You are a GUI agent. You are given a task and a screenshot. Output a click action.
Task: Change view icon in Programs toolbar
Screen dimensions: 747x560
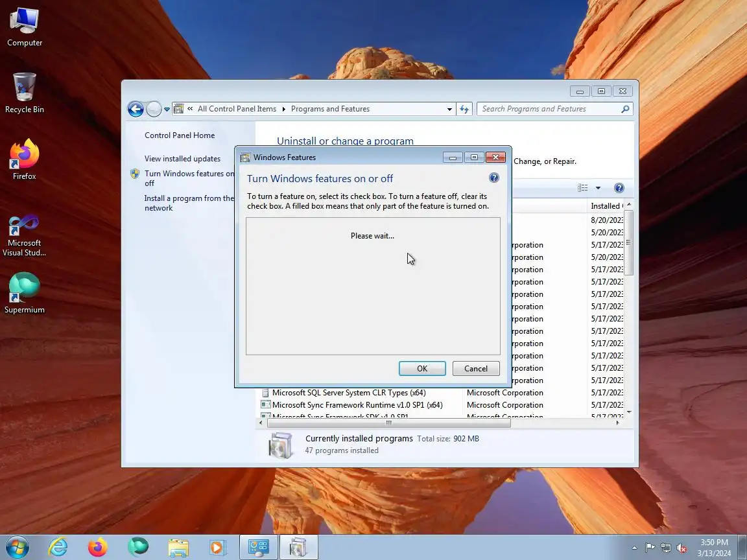pyautogui.click(x=583, y=187)
